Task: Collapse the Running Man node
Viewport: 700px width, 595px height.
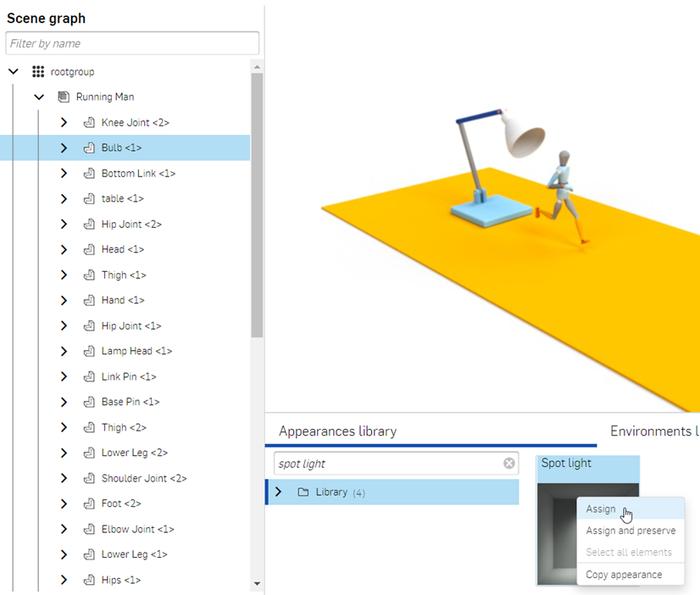Action: [38, 97]
